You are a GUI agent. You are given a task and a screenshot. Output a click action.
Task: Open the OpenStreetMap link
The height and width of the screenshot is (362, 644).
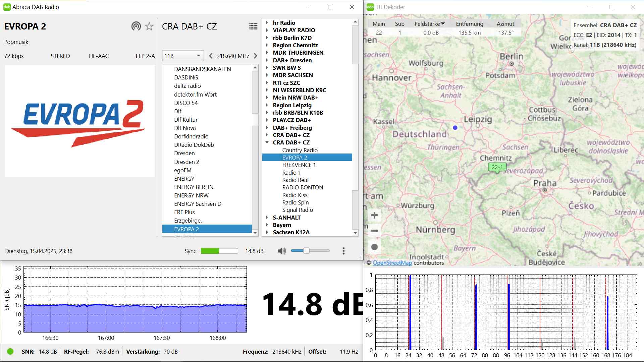click(392, 263)
